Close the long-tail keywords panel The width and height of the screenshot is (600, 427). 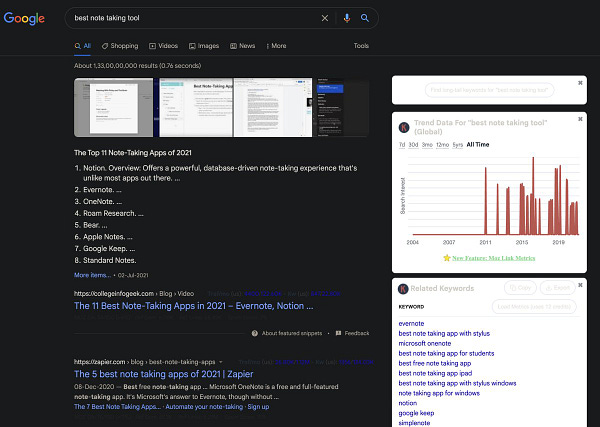(x=580, y=83)
